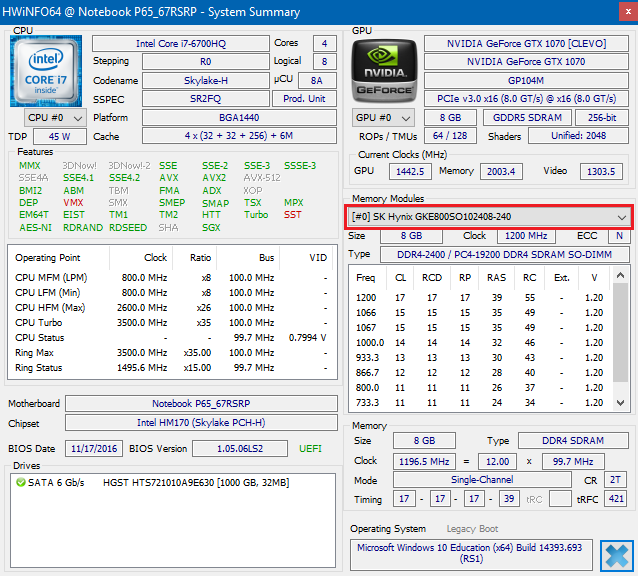Click the BIOS version 1.05.06LS2 field
638x576 pixels.
click(x=240, y=449)
